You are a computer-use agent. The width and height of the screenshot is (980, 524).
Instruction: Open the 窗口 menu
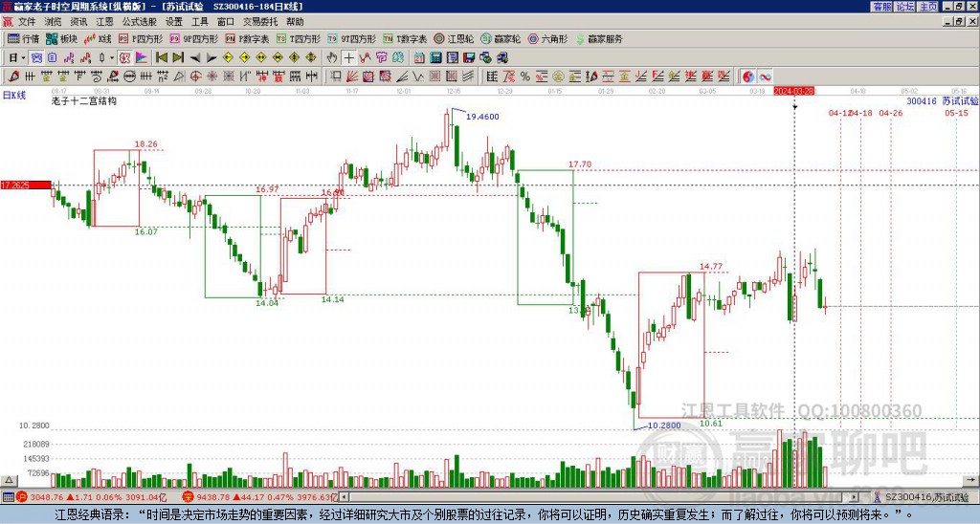click(x=225, y=22)
